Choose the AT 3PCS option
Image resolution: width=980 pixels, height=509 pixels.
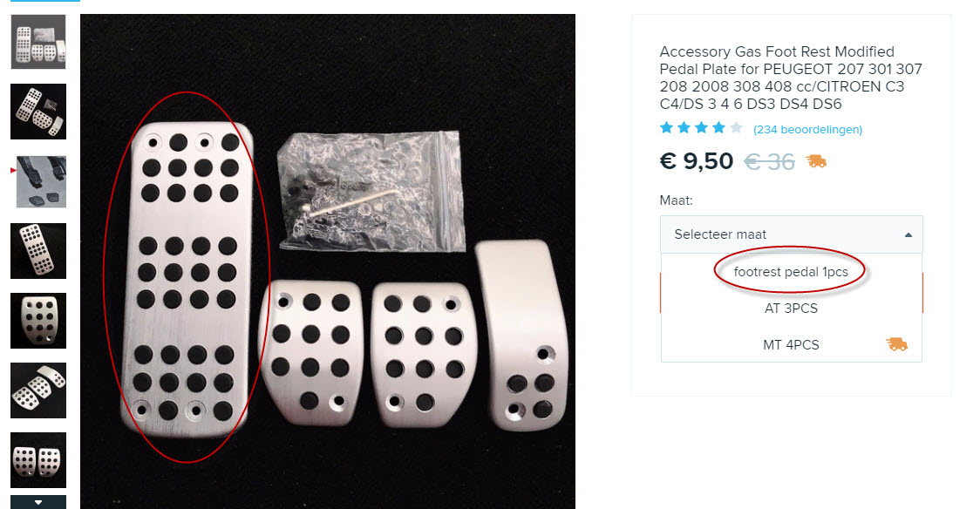[791, 309]
